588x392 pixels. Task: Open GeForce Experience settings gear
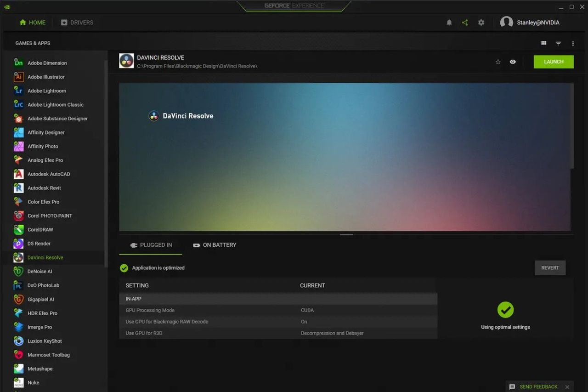click(x=481, y=22)
